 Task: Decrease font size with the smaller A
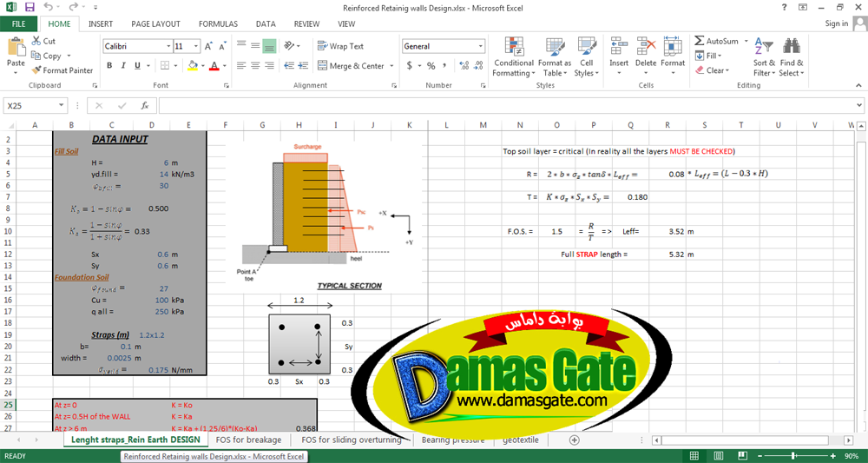222,47
